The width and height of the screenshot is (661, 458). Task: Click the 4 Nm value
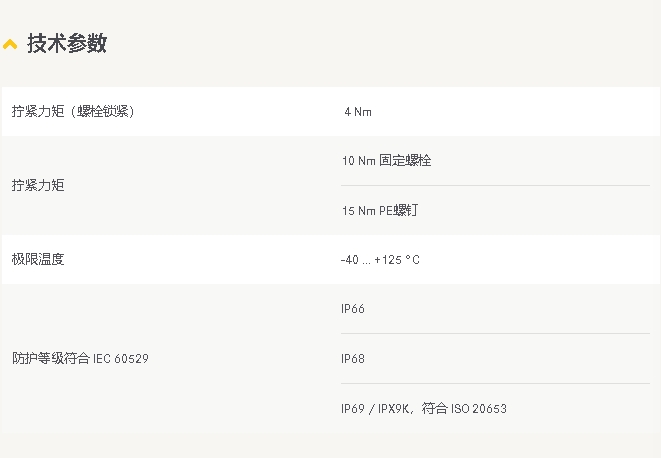point(358,112)
